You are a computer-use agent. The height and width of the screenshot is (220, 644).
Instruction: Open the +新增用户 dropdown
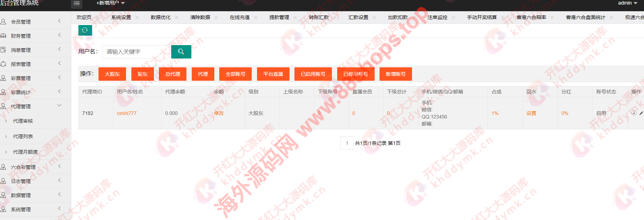click(111, 3)
